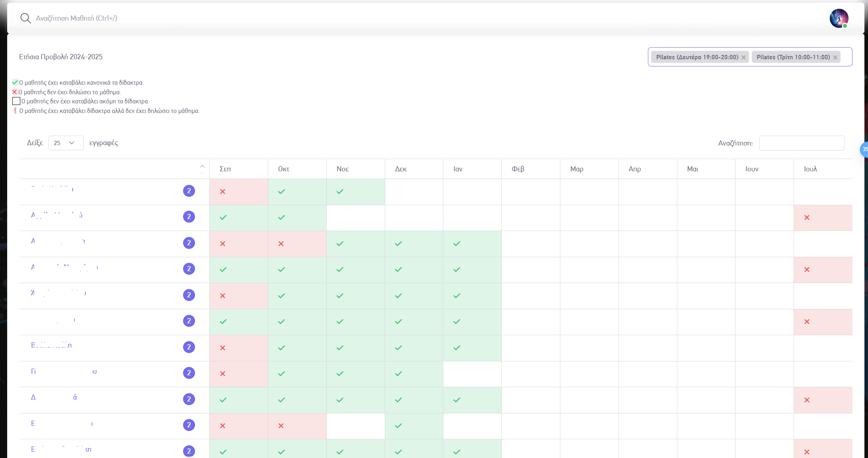868x458 pixels.
Task: Click the Φεβ column header
Action: [x=518, y=169]
